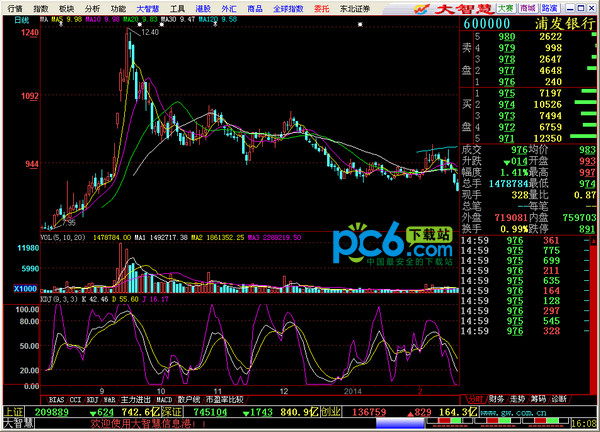Open the 筹码 tab in side panel
This screenshot has width=600, height=432.
coord(537,398)
